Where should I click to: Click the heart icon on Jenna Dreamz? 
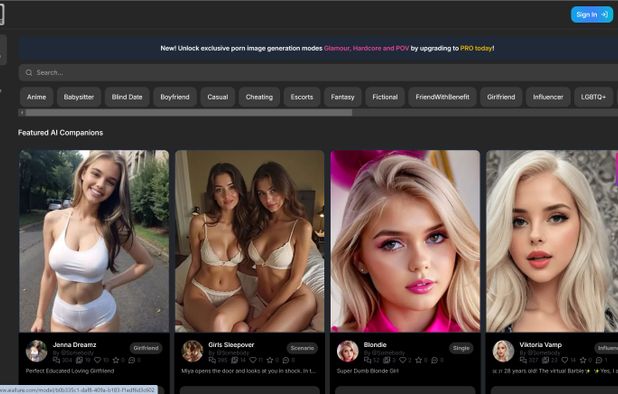click(x=97, y=360)
